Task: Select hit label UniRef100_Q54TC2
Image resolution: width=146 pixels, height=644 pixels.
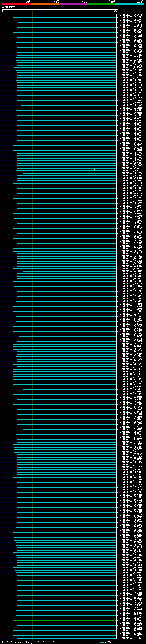Action: (131, 103)
